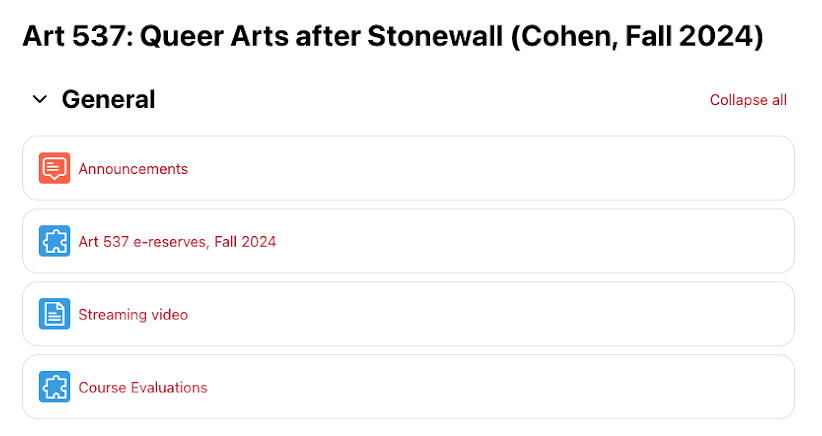Open the Announcements forum link
Viewport: 822px width, 436px height.
pos(133,169)
